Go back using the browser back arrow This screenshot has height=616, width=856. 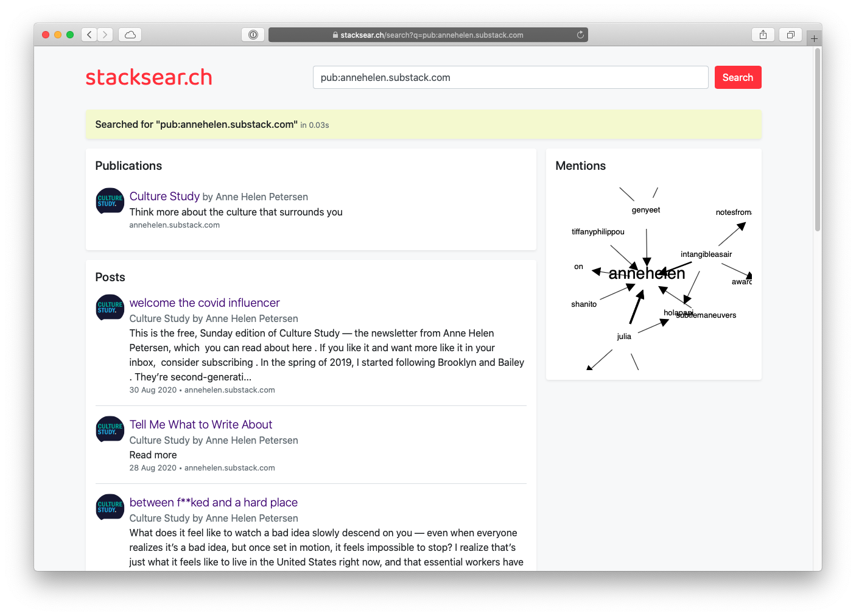tap(89, 35)
